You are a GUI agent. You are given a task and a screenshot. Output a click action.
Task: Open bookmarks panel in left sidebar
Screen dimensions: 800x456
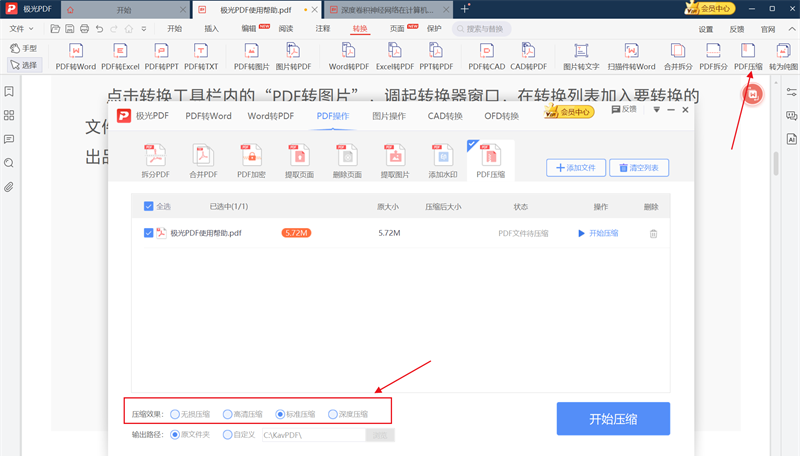9,91
